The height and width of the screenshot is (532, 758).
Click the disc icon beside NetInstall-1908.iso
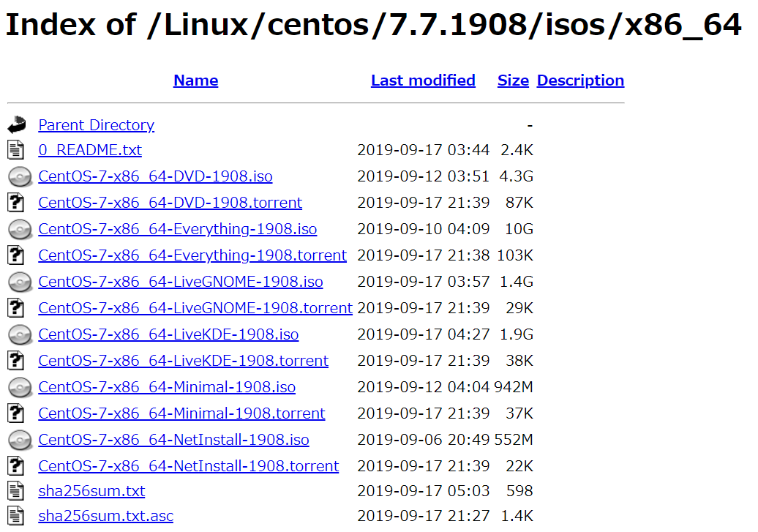(20, 440)
